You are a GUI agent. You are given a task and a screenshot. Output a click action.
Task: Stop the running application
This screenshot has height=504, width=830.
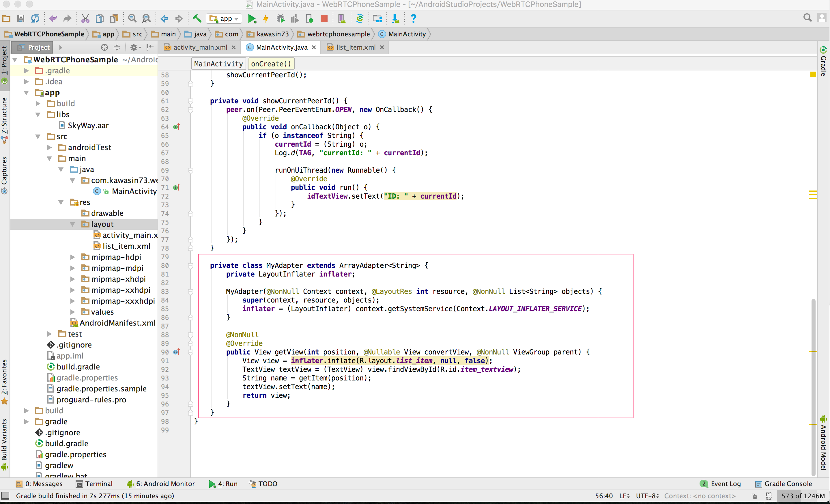point(324,18)
